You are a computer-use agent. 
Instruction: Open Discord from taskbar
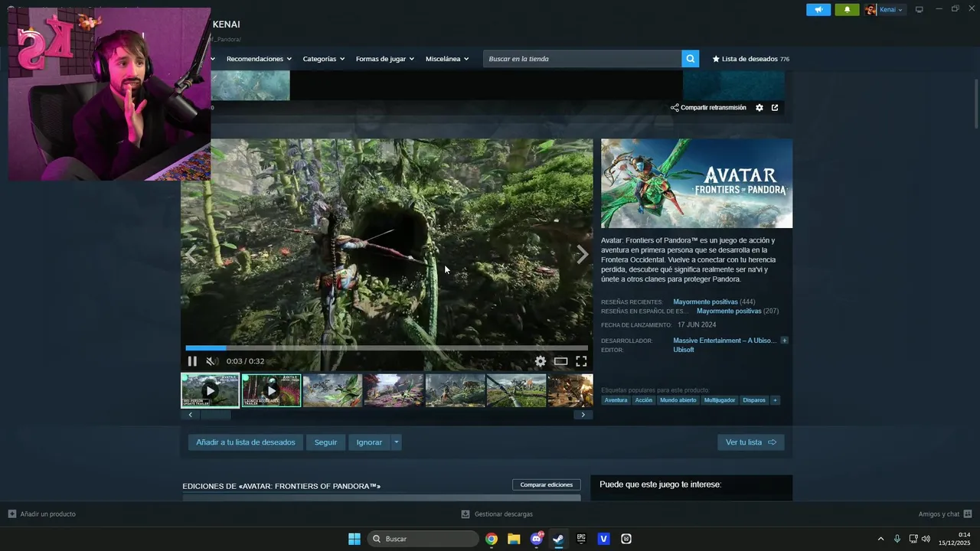(537, 539)
